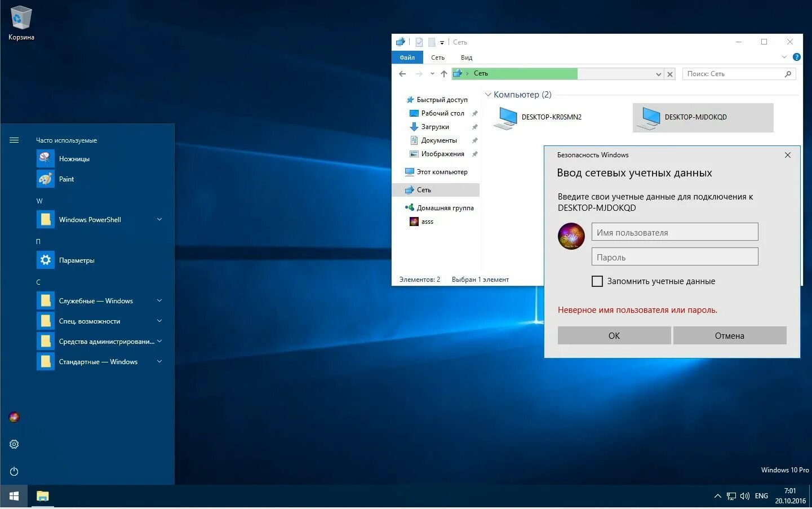The width and height of the screenshot is (812, 509).
Task: Select asss user in navigation pane
Action: tap(427, 222)
